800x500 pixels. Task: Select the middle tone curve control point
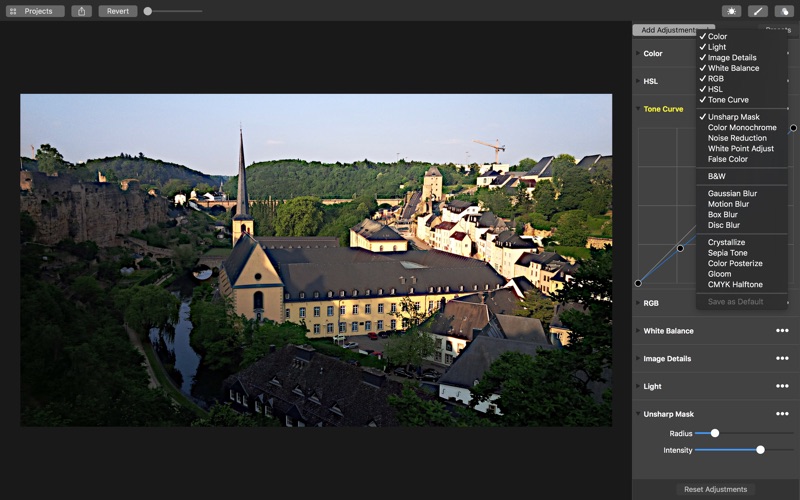(680, 248)
